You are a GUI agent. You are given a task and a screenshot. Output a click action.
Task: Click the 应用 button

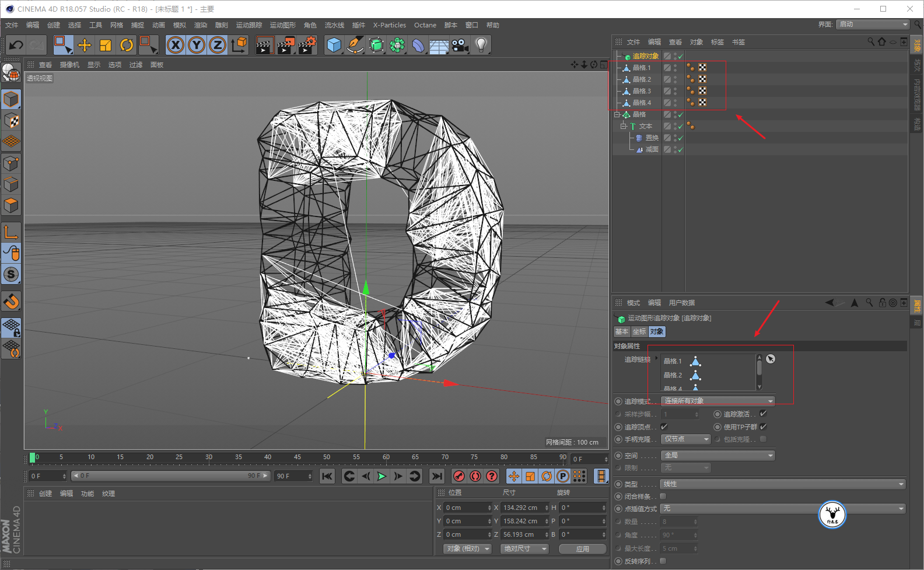click(582, 549)
